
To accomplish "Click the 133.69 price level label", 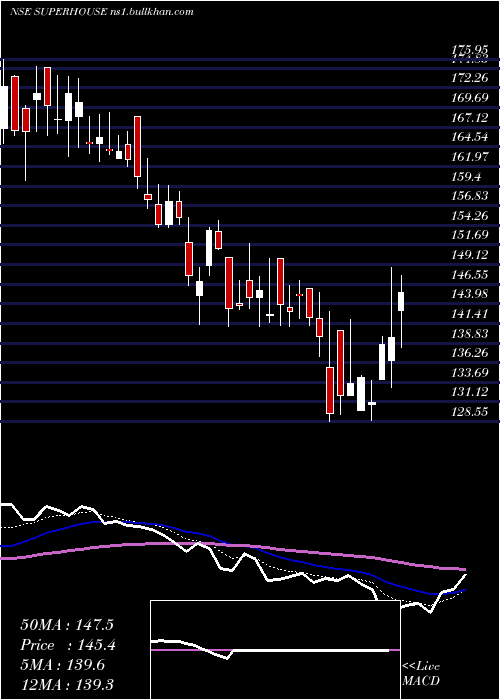I will (x=470, y=372).
